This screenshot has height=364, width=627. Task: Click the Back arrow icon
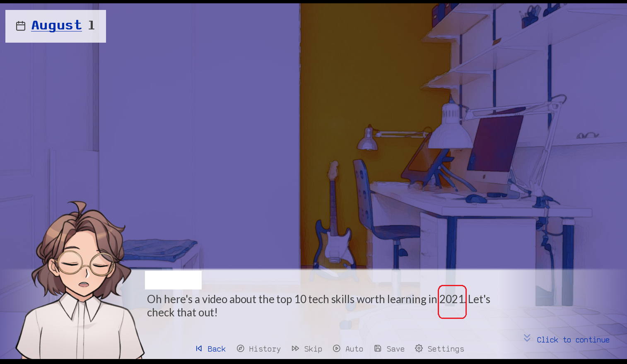(x=199, y=349)
